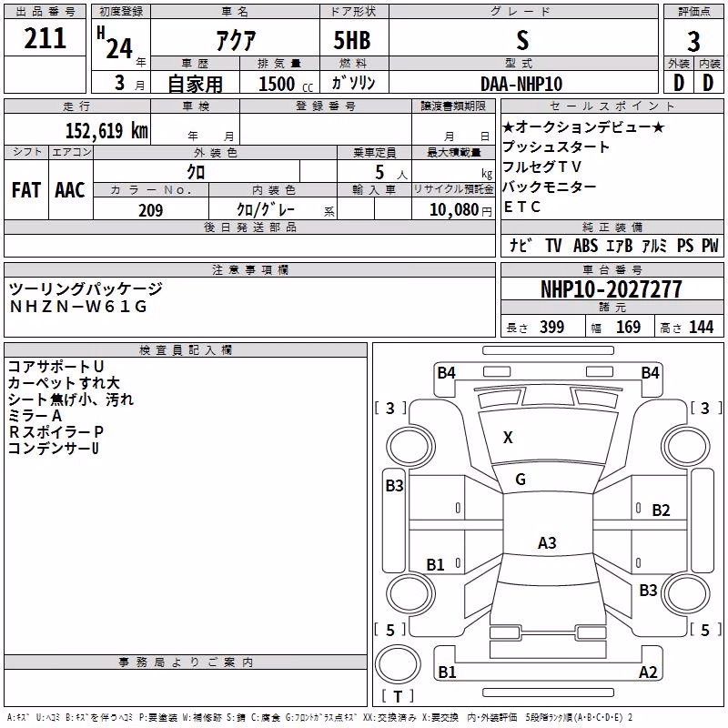Viewport: 728px width, 728px height.
Task: Select "ナビ" in the 純正装備 row
Action: [521, 245]
